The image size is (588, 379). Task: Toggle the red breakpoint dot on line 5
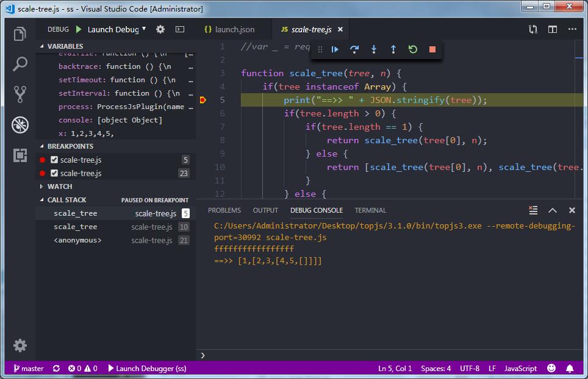203,99
